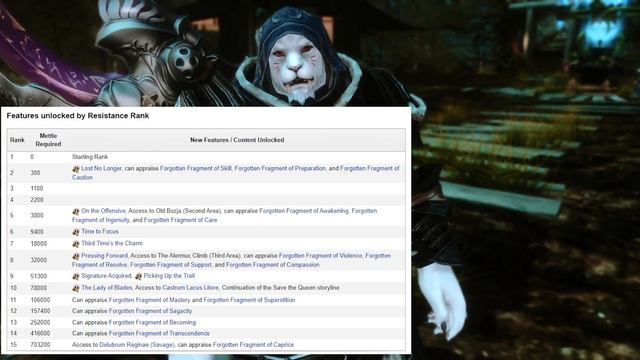Image resolution: width=640 pixels, height=360 pixels.
Task: Click the 51300 mettle value
Action: click(38, 276)
